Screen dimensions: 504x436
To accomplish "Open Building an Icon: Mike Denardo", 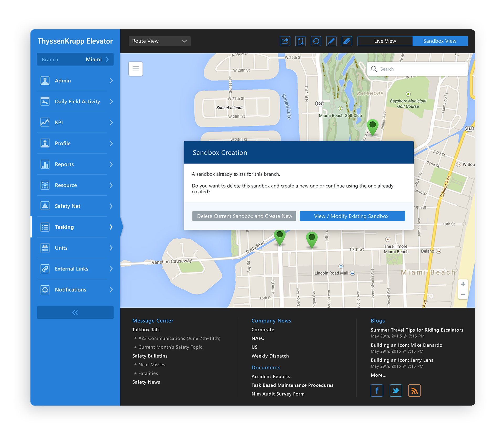I will 406,345.
